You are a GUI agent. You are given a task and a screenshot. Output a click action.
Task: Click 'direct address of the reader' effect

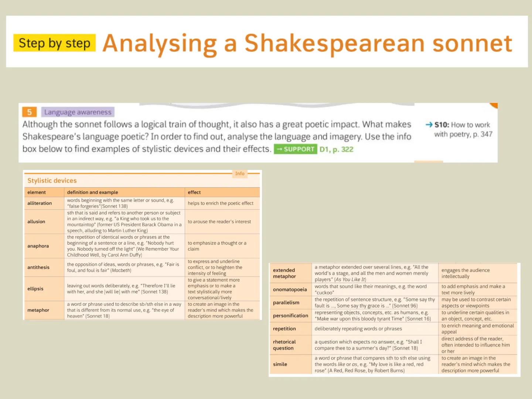(x=476, y=345)
